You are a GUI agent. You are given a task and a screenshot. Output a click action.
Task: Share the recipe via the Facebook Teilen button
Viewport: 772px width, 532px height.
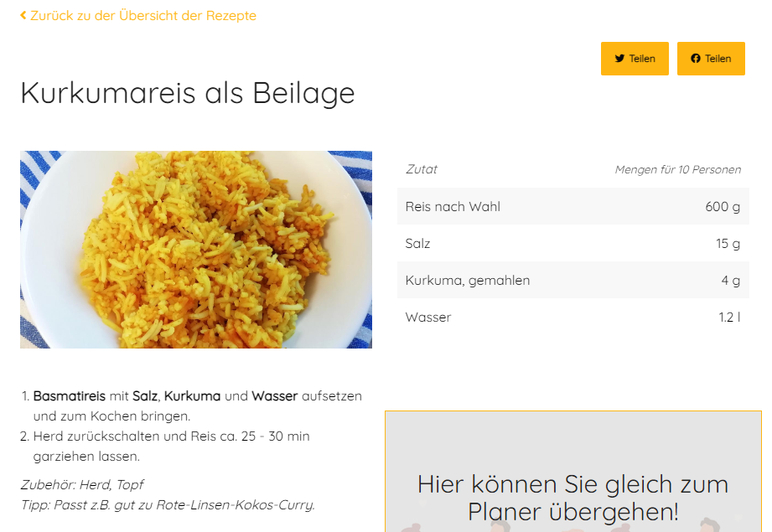[x=711, y=59]
